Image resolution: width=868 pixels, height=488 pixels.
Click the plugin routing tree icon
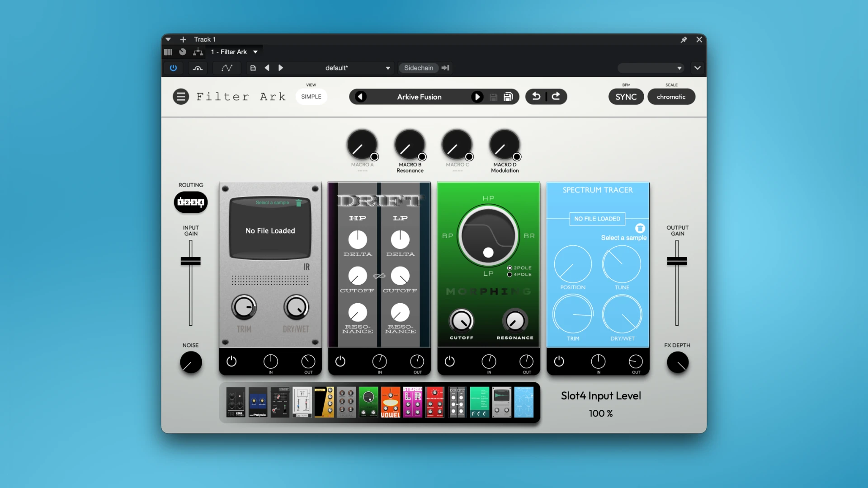pos(198,52)
